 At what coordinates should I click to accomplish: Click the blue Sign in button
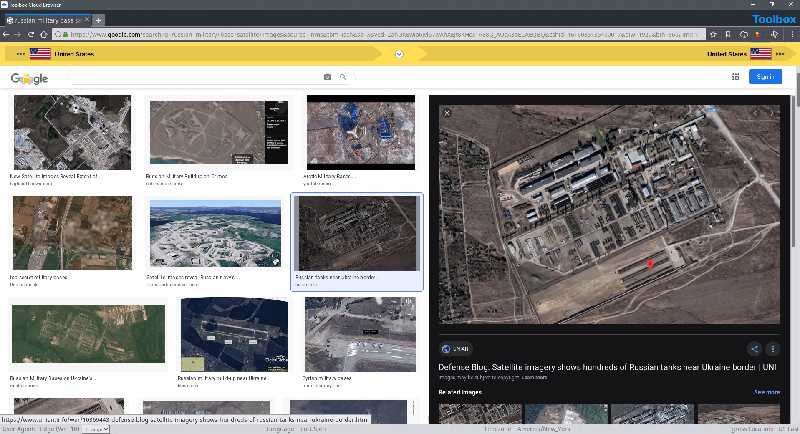pyautogui.click(x=765, y=76)
